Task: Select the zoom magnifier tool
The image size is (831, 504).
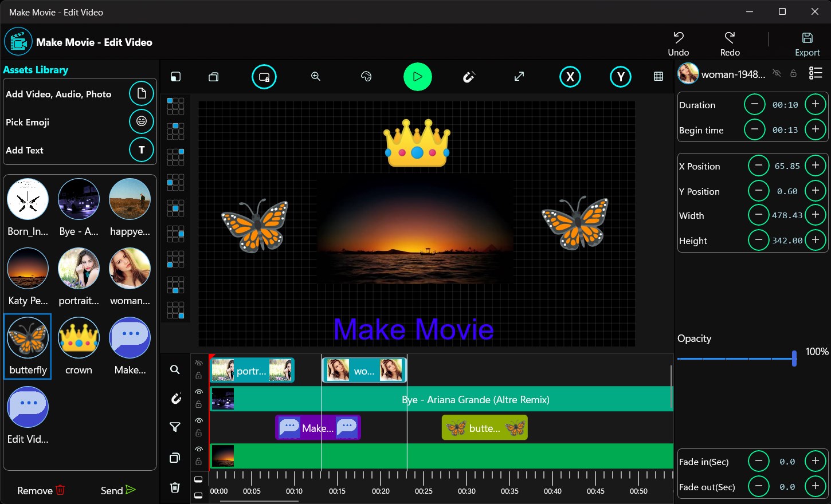Action: 315,76
